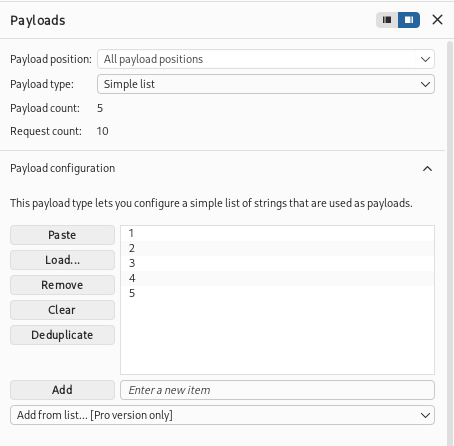Click the vertical scrollbar of the Payloads panel
This screenshot has width=454, height=446.
(450, 243)
